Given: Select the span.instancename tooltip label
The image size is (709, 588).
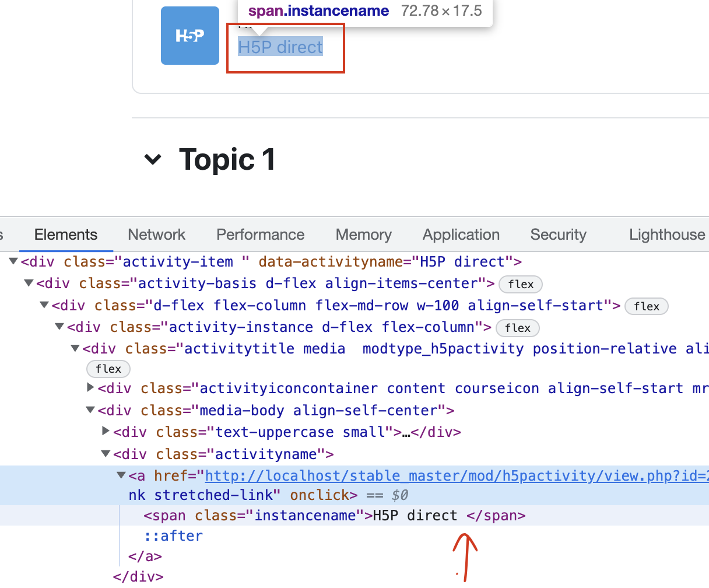Looking at the screenshot, I should [319, 10].
